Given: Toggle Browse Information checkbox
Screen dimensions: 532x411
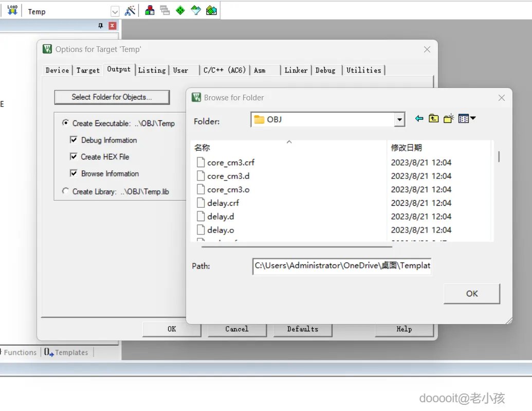Looking at the screenshot, I should (x=74, y=173).
